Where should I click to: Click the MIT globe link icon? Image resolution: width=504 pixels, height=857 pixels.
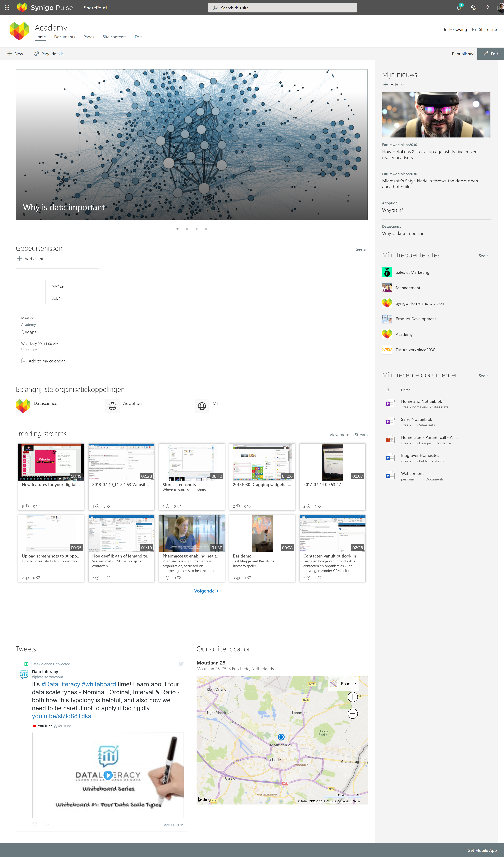(x=202, y=406)
